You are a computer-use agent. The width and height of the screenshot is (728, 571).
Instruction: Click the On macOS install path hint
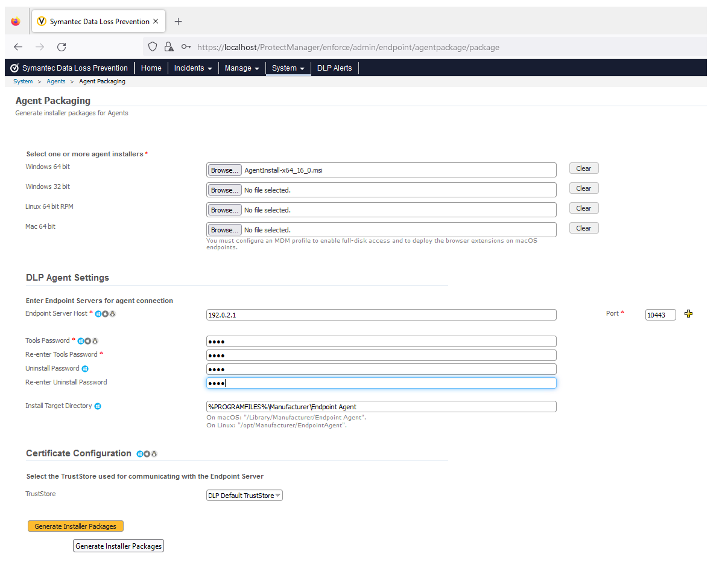[x=286, y=418]
